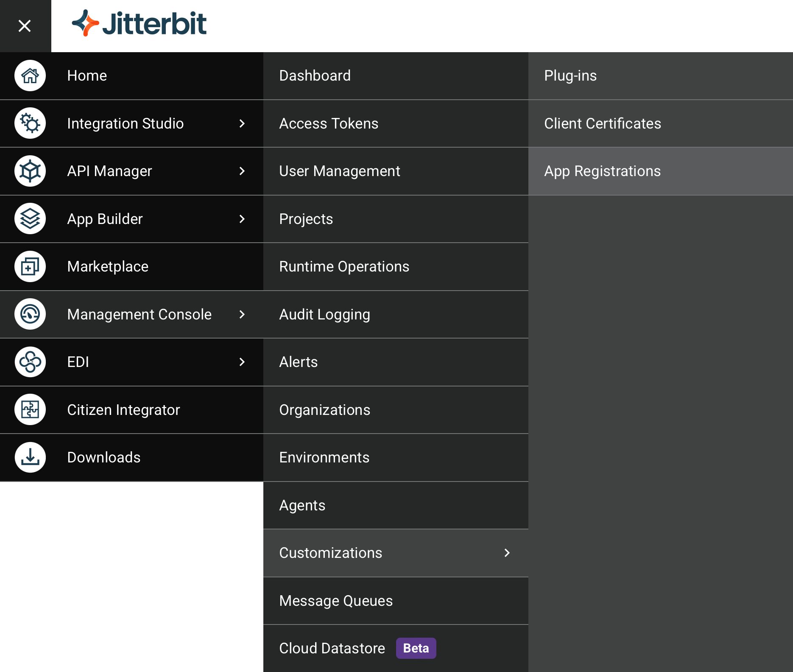Open Marketplace menu item
This screenshot has height=672, width=793.
(131, 267)
